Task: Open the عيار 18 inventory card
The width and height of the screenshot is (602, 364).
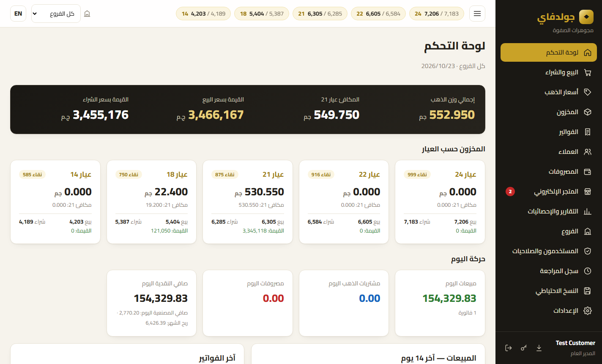Action: click(x=151, y=202)
